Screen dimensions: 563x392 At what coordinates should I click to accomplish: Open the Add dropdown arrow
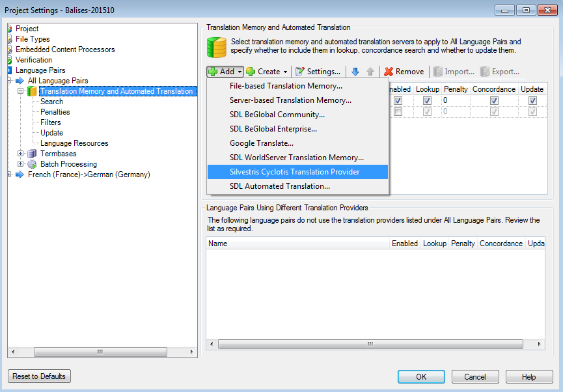240,72
